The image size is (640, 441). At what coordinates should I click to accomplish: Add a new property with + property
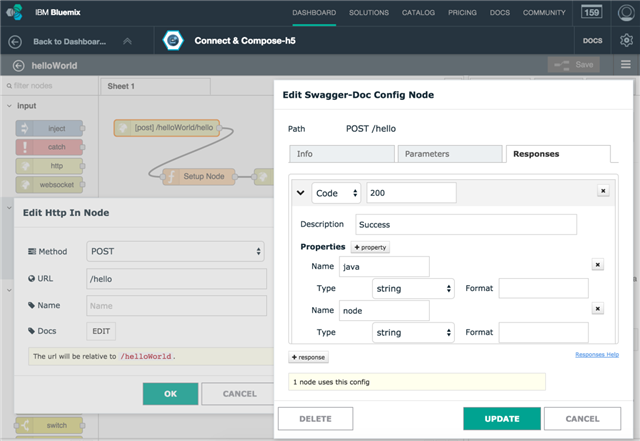370,247
